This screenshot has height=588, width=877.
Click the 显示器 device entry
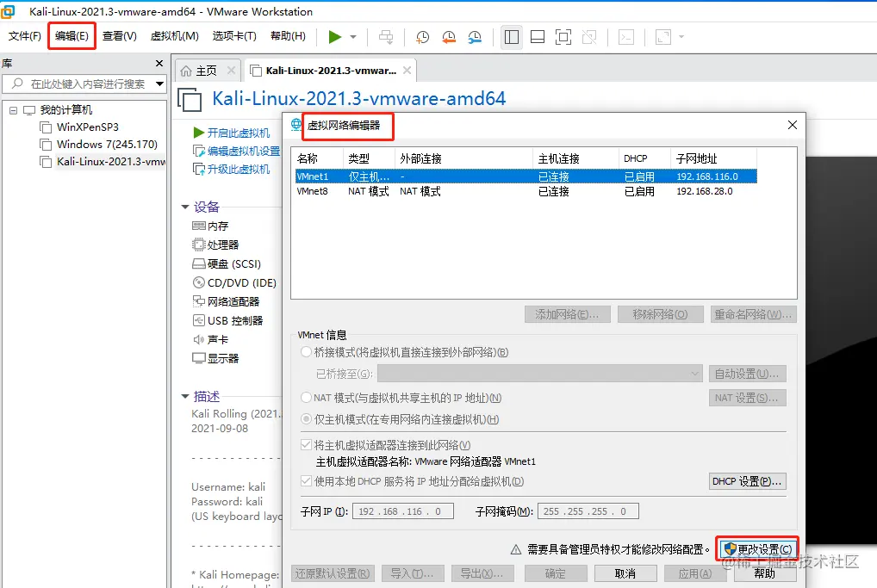coord(215,358)
